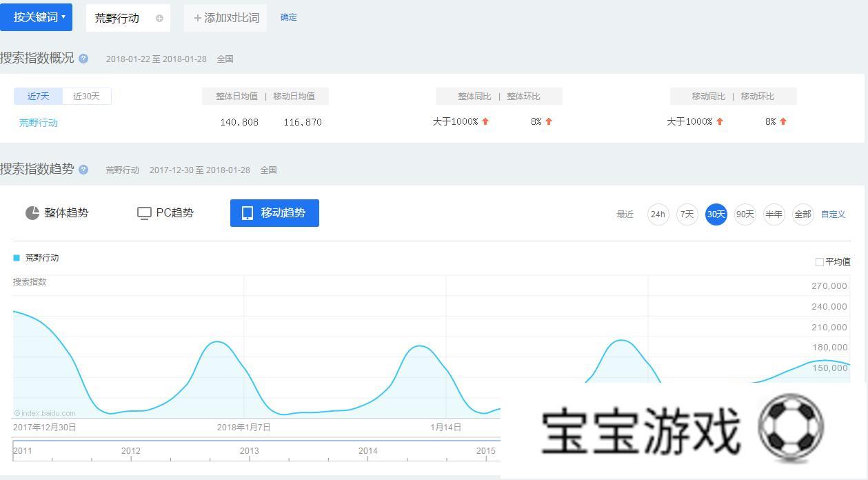Click the 140,808 overall daily average value

click(239, 122)
